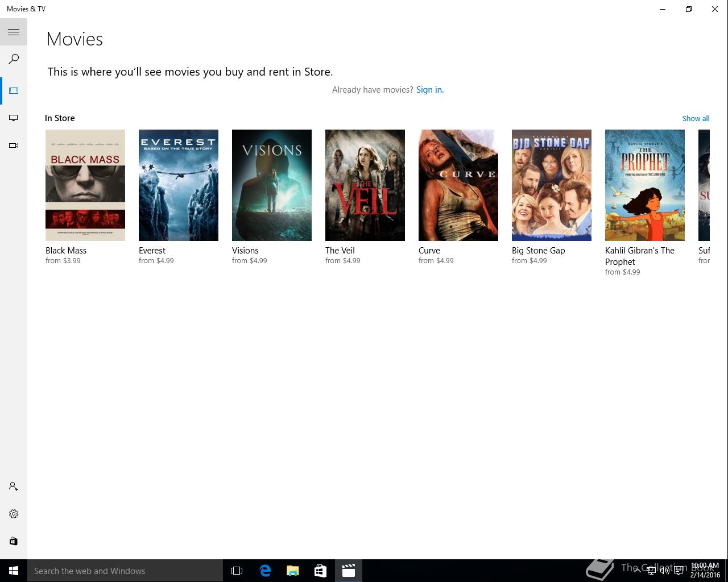Screen dimensions: 728x582
Task: Click Show all link for In Store
Action: (696, 118)
